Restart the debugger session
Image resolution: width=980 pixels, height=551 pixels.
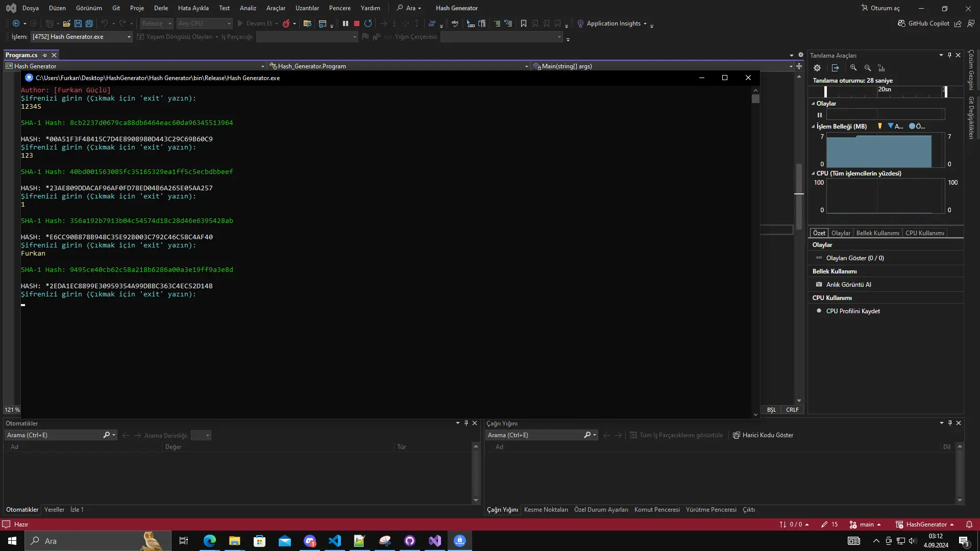tap(368, 23)
